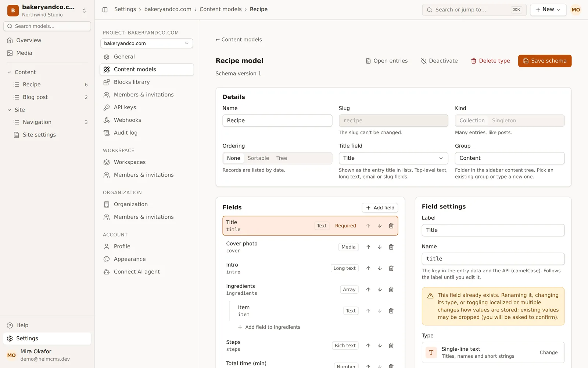This screenshot has height=368, width=588.
Task: Open Organization settings
Action: tap(147, 204)
